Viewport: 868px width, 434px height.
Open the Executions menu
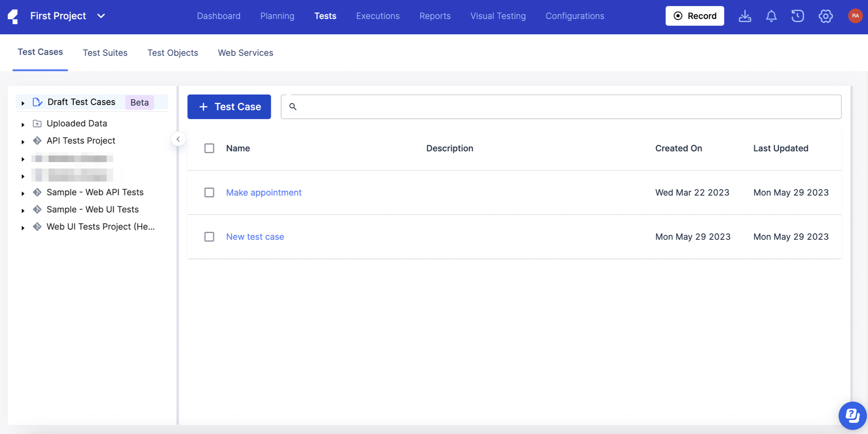tap(378, 16)
